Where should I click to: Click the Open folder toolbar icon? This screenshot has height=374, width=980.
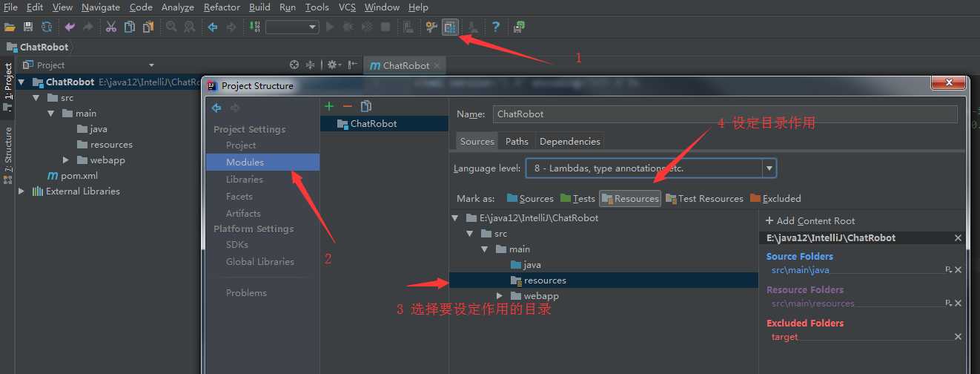coord(10,27)
